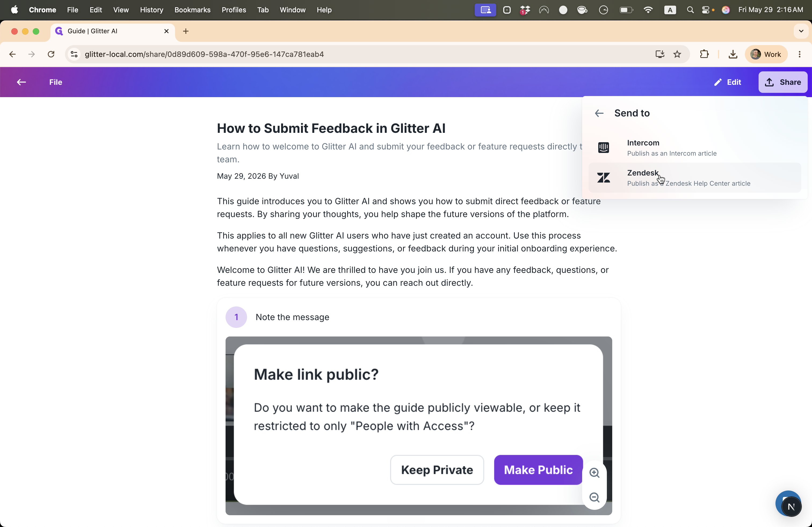This screenshot has width=812, height=527.
Task: Open the Work profile button
Action: [766, 54]
